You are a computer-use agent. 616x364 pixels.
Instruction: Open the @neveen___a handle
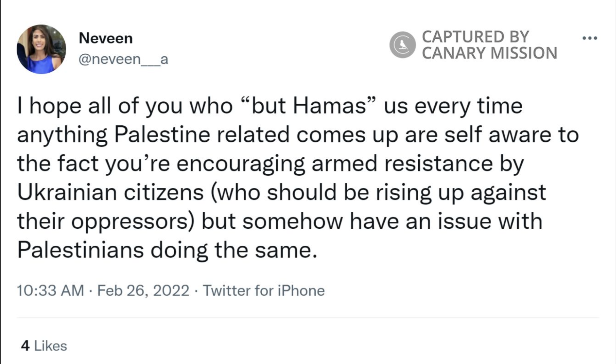[123, 59]
